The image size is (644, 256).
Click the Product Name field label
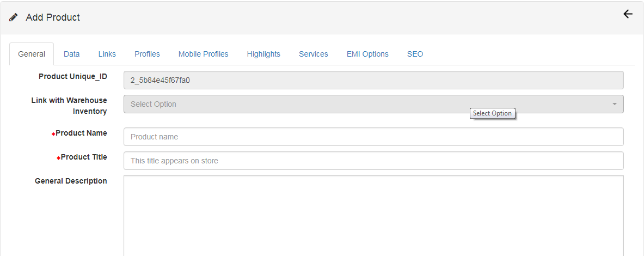click(x=81, y=133)
